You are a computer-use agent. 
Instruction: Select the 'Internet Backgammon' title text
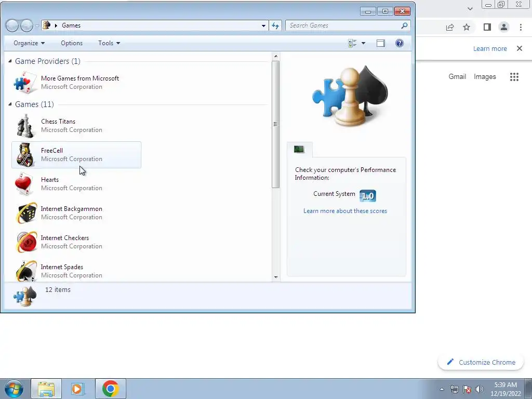[72, 209]
